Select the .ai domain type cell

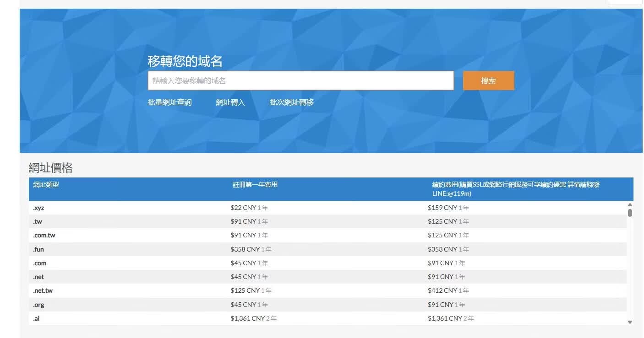pyautogui.click(x=36, y=318)
